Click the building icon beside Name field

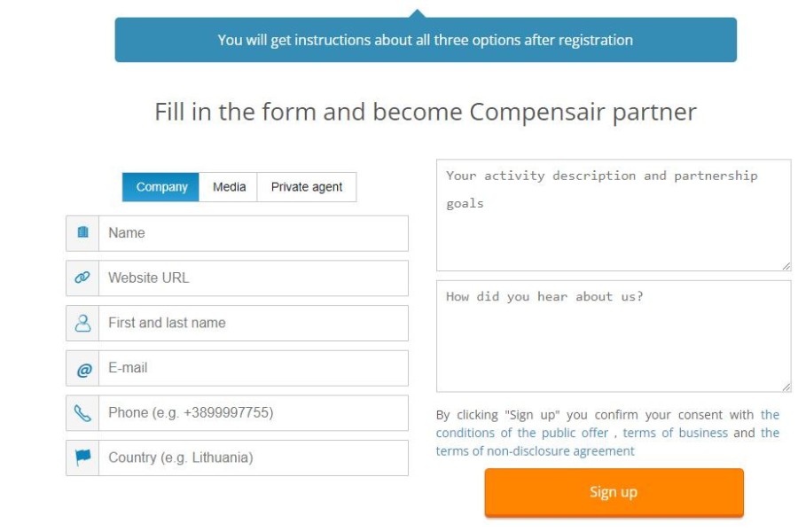click(x=82, y=232)
